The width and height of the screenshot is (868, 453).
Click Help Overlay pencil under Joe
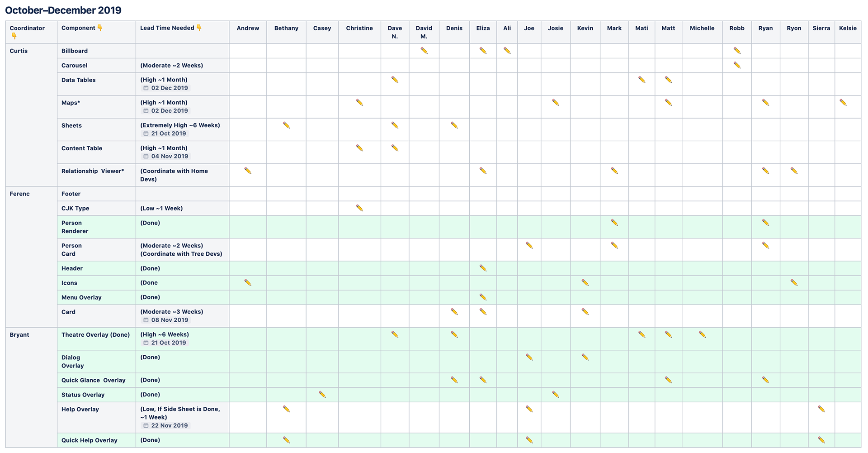pyautogui.click(x=529, y=409)
